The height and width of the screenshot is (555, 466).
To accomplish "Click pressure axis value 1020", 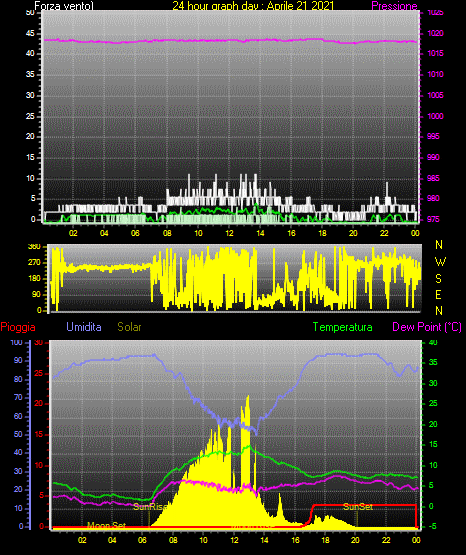I will point(435,33).
